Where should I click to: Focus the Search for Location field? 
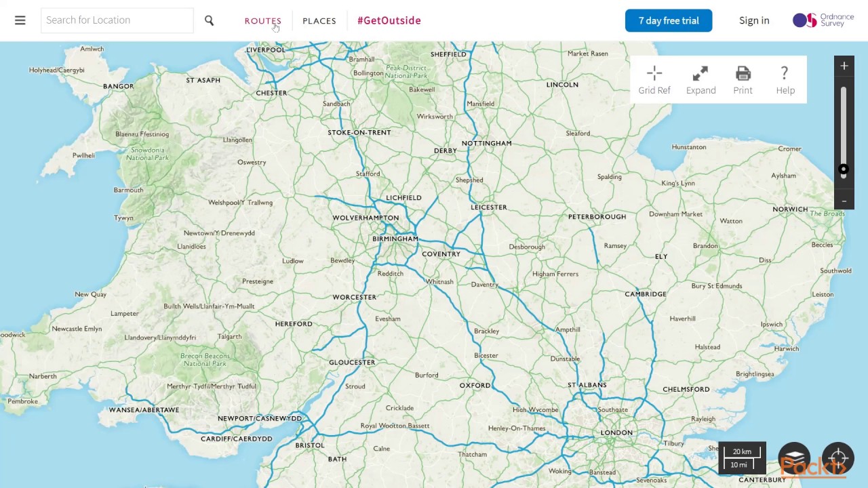coord(117,20)
